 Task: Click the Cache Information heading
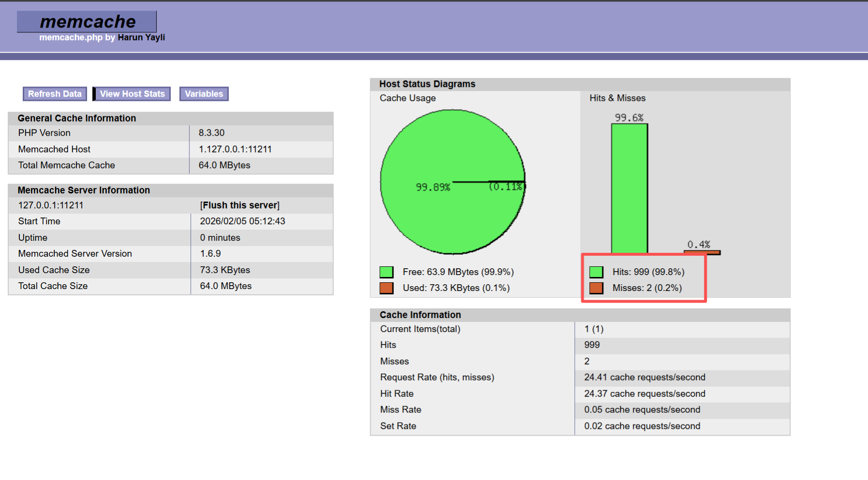click(420, 315)
